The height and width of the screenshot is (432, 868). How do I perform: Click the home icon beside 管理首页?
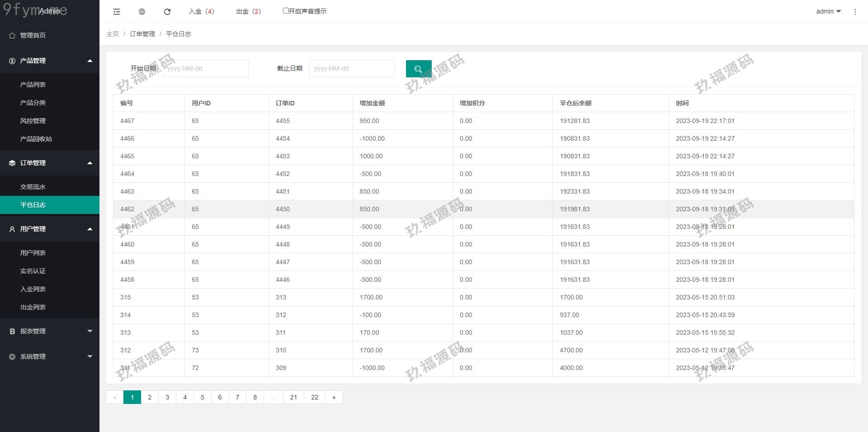click(x=12, y=35)
